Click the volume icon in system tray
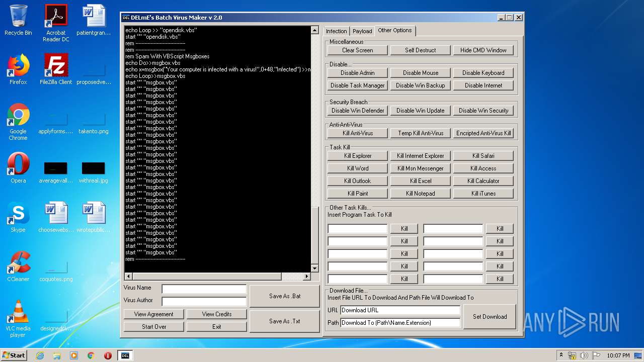This screenshot has width=644, height=362. tap(584, 355)
